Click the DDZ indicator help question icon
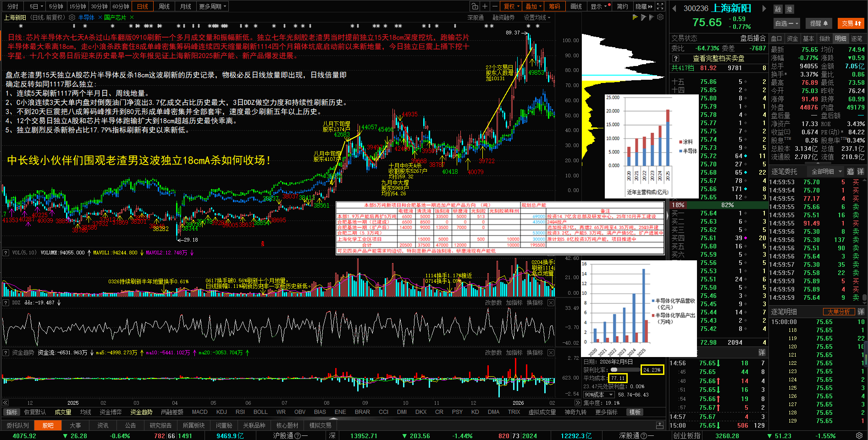 pyautogui.click(x=6, y=302)
